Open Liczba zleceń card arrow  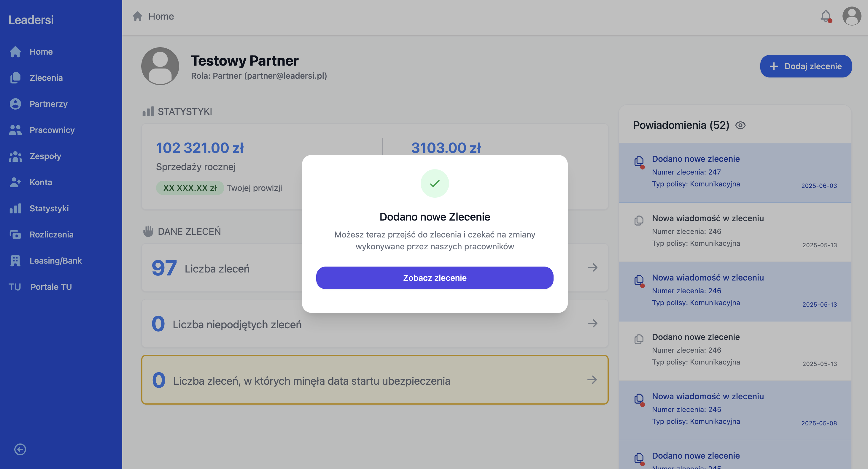point(592,267)
